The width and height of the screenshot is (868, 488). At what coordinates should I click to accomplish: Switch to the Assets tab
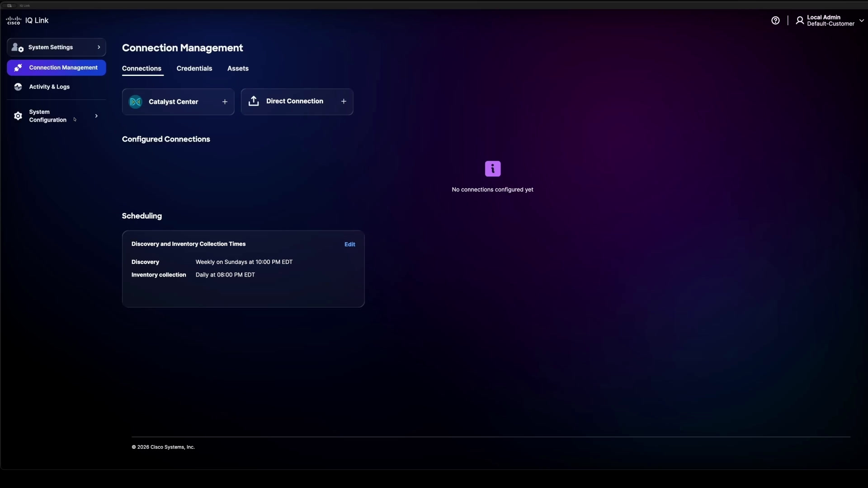tap(238, 69)
